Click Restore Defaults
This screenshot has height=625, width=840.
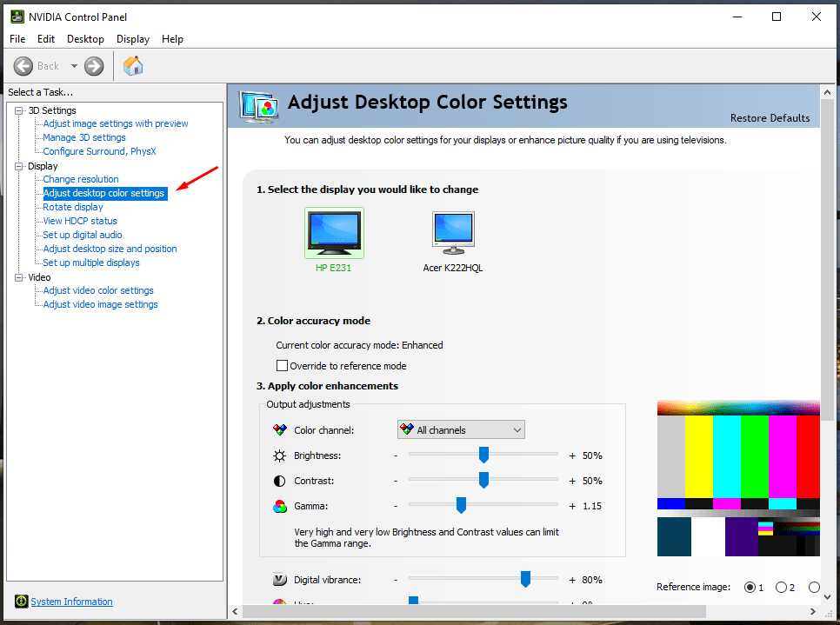click(770, 118)
